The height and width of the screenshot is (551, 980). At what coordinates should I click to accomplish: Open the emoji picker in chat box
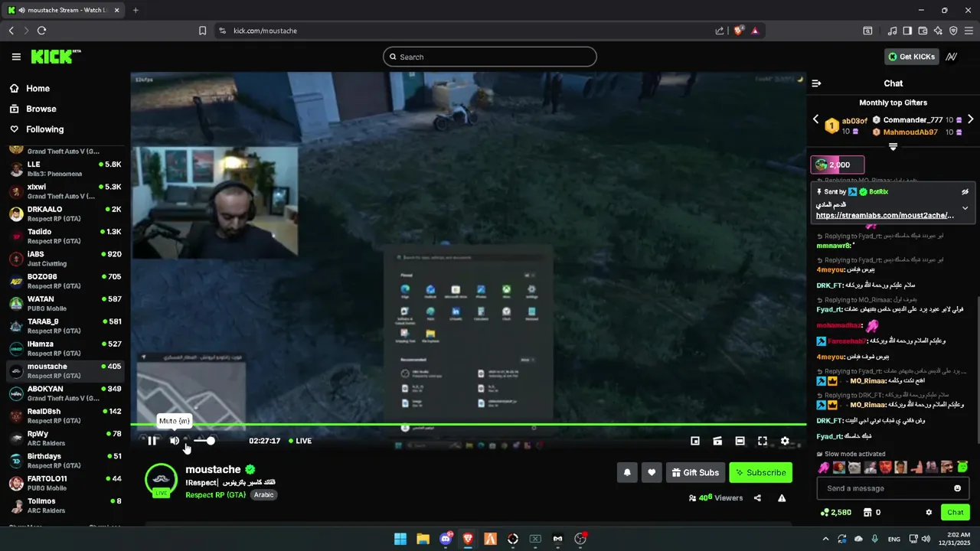[x=957, y=488]
